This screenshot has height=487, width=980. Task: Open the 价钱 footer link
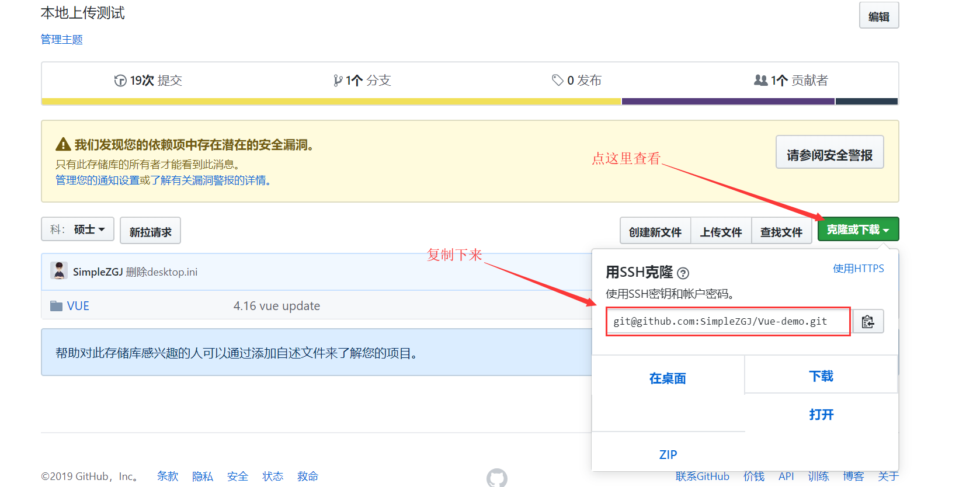pos(754,476)
